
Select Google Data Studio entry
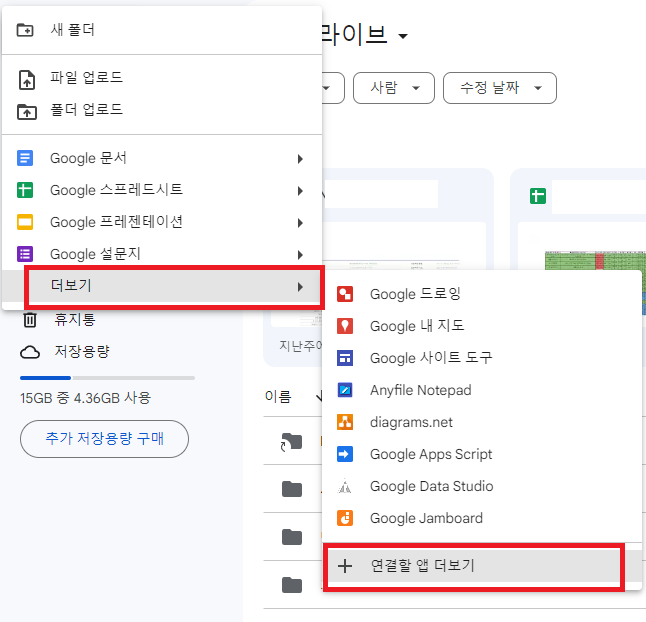coord(482,486)
